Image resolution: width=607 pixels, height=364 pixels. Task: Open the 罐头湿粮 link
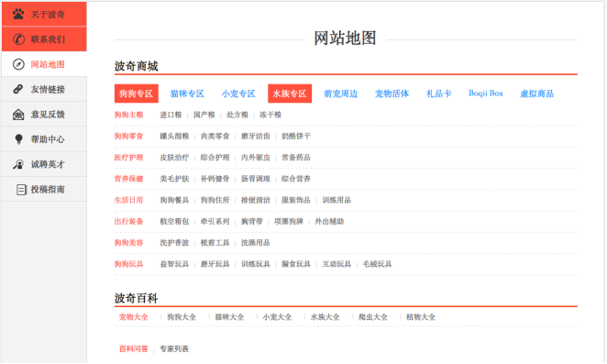(174, 136)
